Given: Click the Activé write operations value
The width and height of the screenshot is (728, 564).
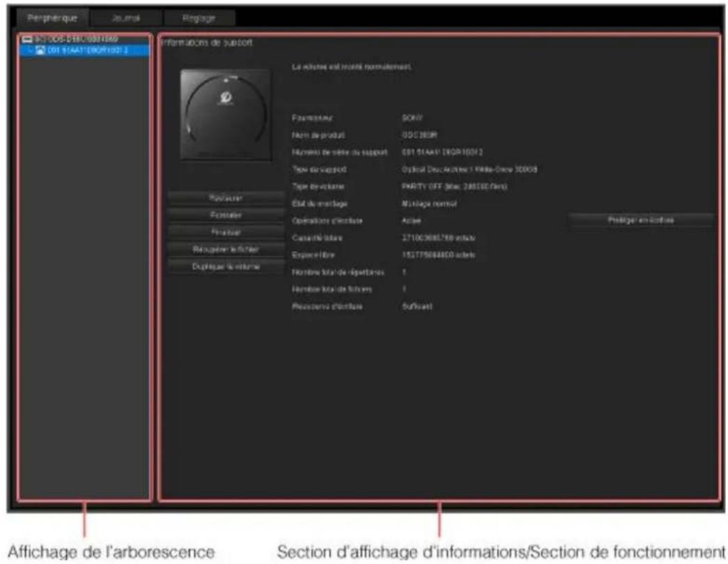Looking at the screenshot, I should [411, 221].
